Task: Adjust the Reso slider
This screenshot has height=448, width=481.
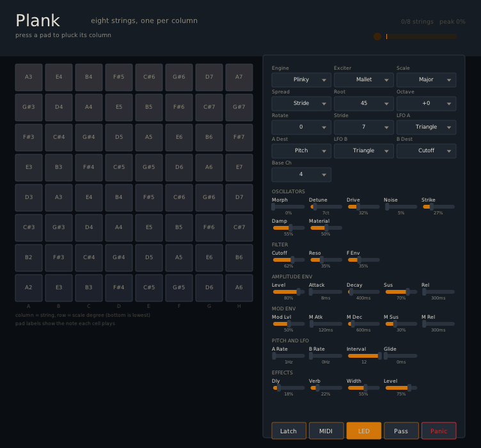Action: (326, 260)
